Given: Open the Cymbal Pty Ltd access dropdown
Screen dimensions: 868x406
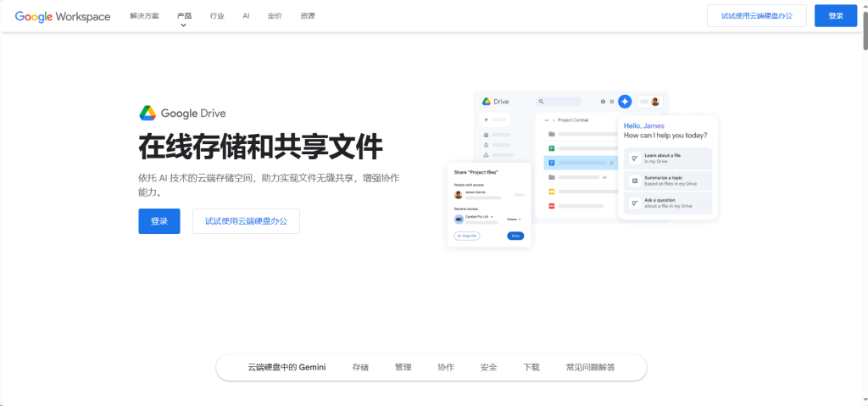Looking at the screenshot, I should pos(479,217).
